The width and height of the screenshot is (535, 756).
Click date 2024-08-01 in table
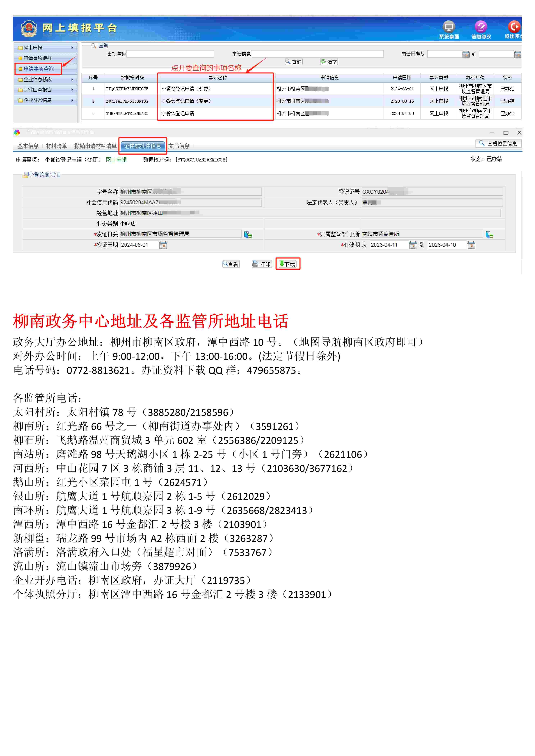coord(402,89)
